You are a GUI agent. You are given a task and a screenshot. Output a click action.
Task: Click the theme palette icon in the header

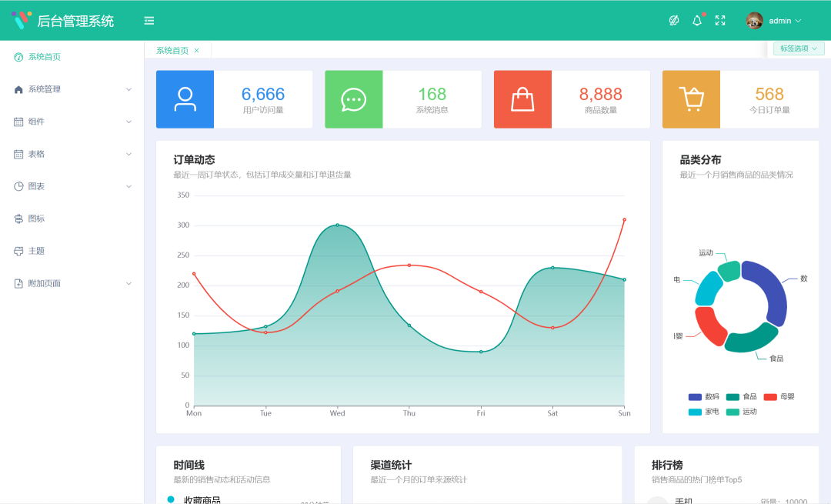click(x=674, y=21)
